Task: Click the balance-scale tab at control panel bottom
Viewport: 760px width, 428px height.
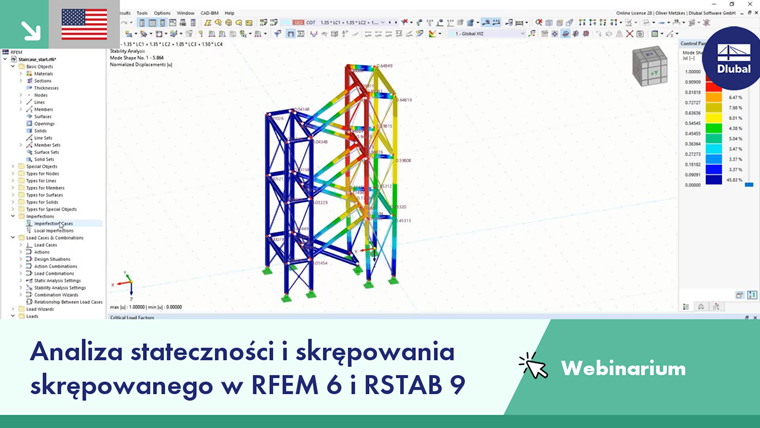Action: click(x=701, y=306)
